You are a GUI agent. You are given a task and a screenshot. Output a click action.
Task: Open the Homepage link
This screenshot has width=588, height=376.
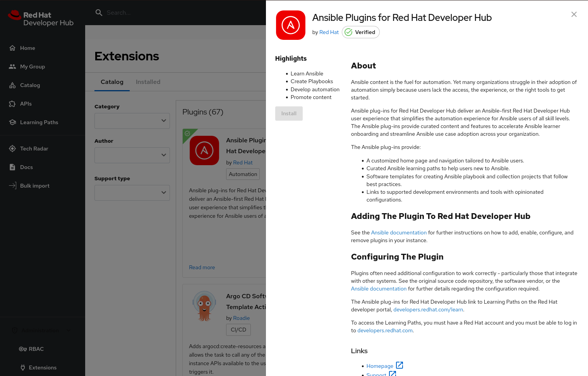380,366
